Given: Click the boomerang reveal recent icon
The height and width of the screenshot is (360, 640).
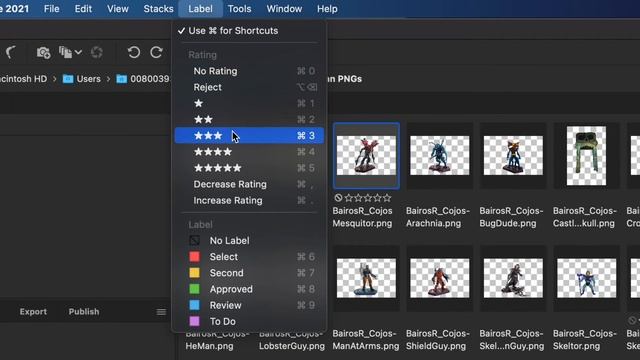Looking at the screenshot, I should 11,52.
